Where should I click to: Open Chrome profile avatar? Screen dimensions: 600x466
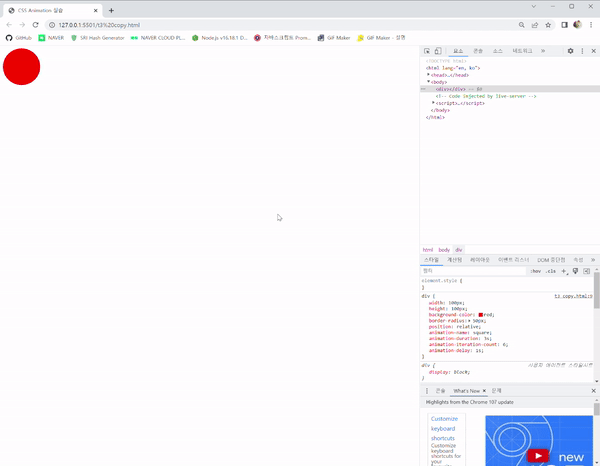tap(577, 25)
